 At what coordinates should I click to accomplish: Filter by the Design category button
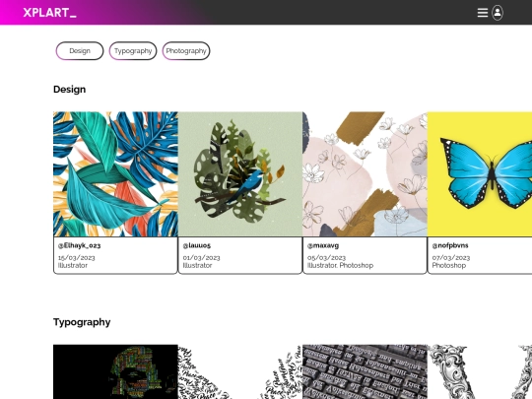(80, 51)
